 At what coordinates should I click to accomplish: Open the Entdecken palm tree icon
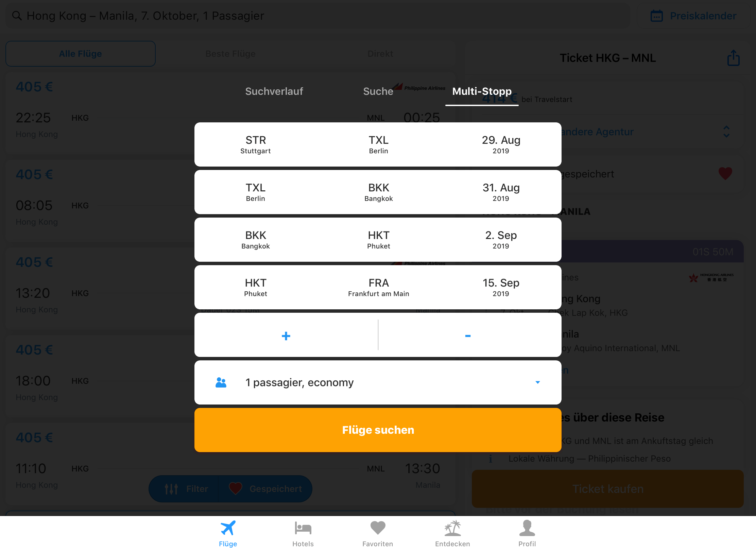[x=452, y=528]
